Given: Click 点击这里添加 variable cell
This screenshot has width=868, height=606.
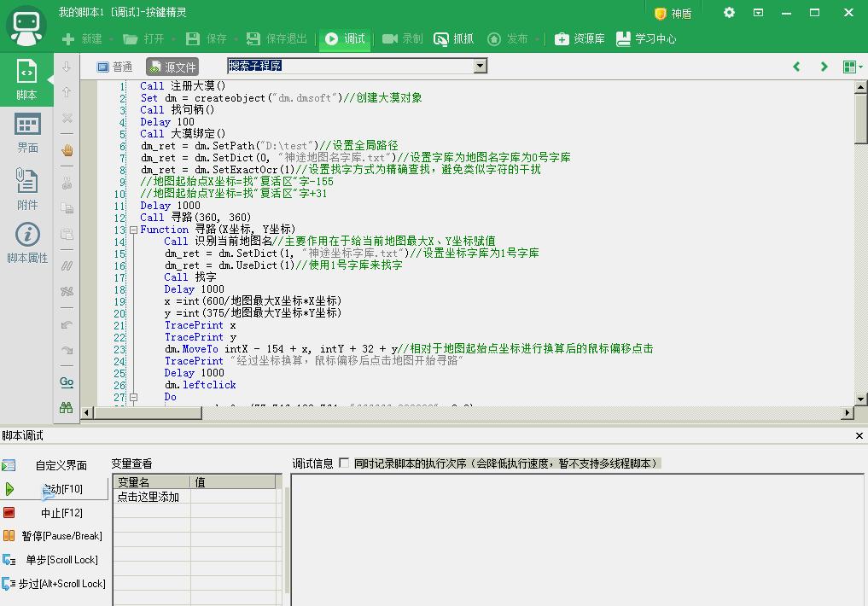Looking at the screenshot, I should click(x=149, y=497).
